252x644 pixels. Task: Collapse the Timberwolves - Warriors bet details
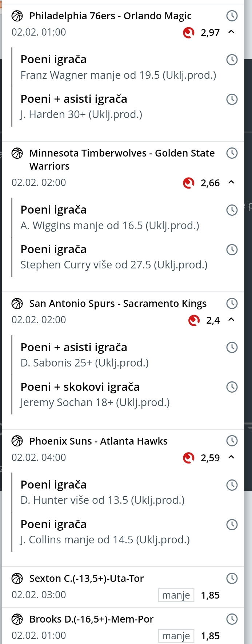[231, 182]
